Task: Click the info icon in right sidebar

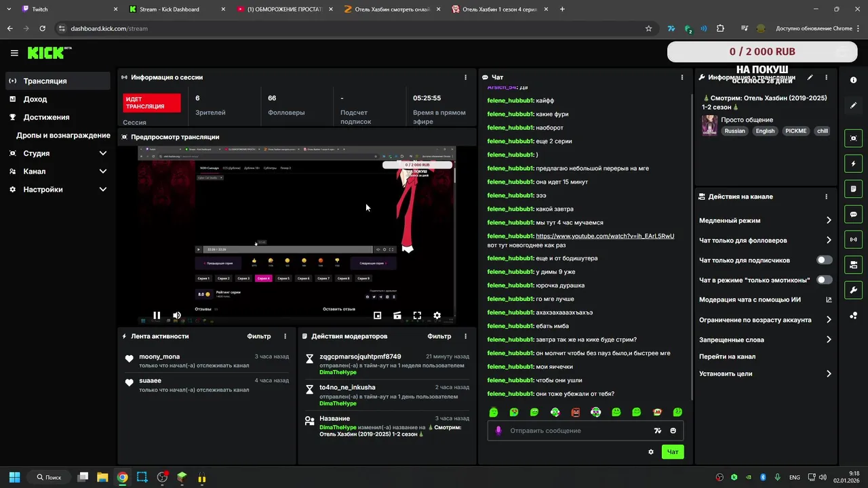Action: pyautogui.click(x=853, y=80)
